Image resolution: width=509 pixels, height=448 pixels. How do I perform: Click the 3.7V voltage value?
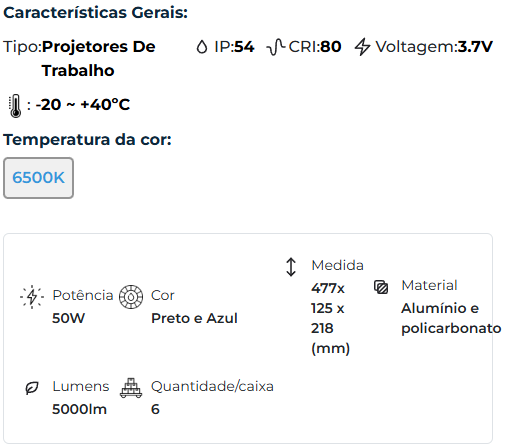[x=475, y=47]
